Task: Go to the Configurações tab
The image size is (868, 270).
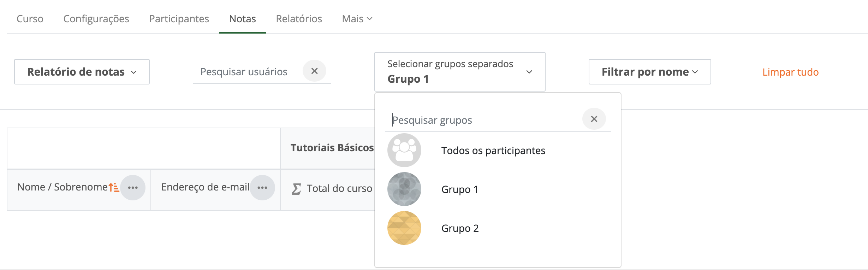Action: click(96, 19)
